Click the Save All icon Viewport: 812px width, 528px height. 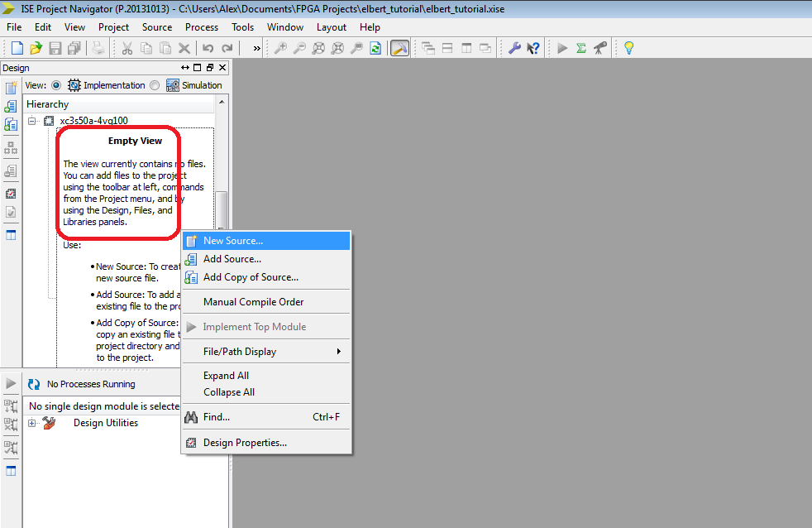tap(74, 48)
